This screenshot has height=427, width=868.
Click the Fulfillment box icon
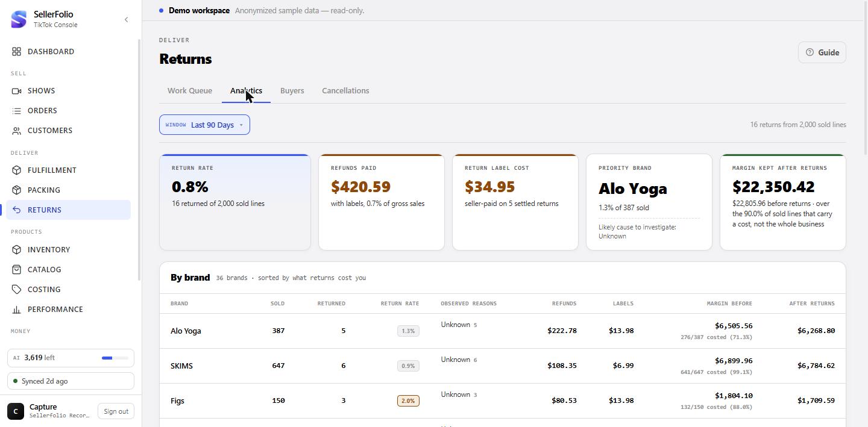(x=17, y=170)
